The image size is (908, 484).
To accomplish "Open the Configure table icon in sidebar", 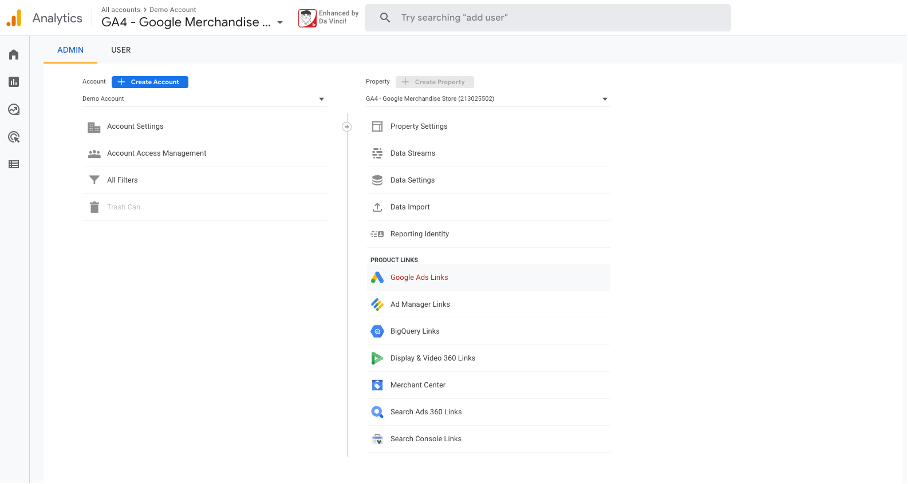I will [14, 164].
